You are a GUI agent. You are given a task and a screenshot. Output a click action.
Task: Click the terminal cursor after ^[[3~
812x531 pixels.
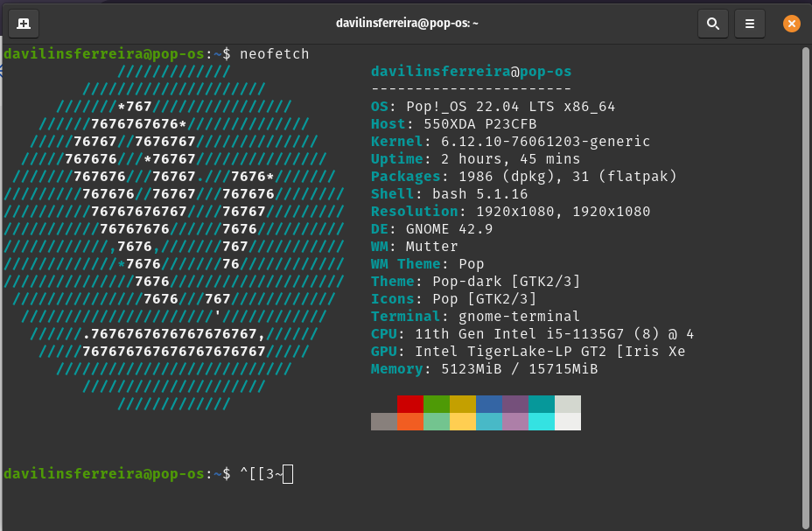coord(288,474)
